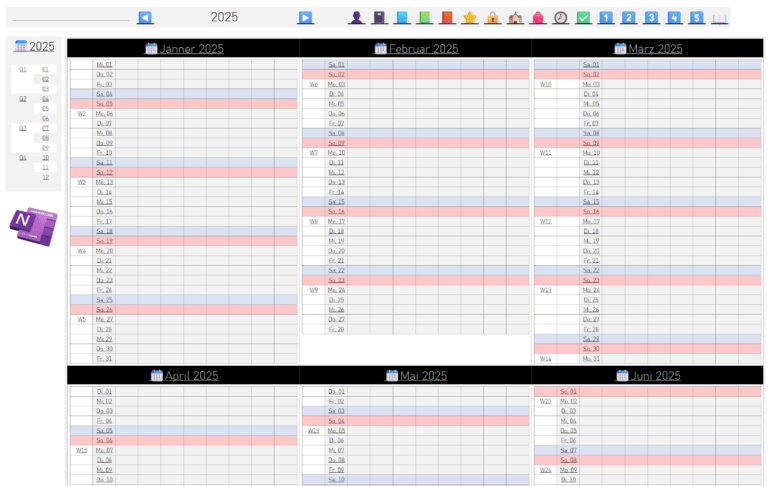Open day Fr. 14 in Februar
This screenshot has width=768, height=486.
(336, 192)
